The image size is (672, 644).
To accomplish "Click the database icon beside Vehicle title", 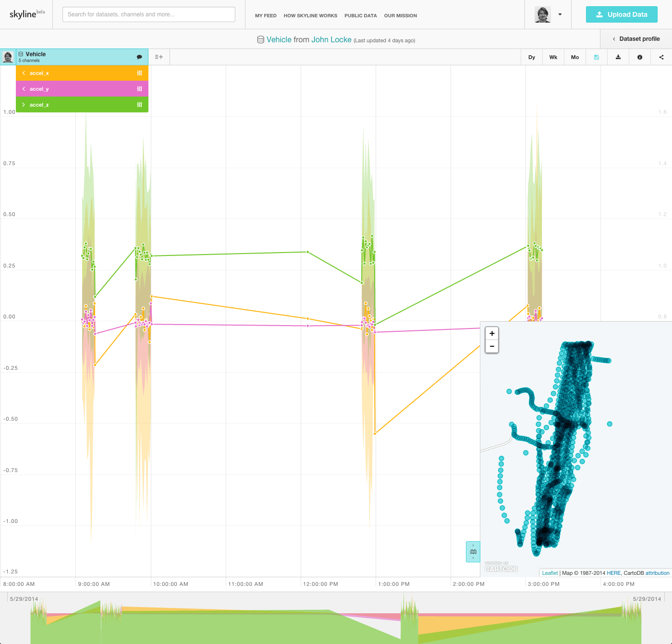I will (260, 40).
